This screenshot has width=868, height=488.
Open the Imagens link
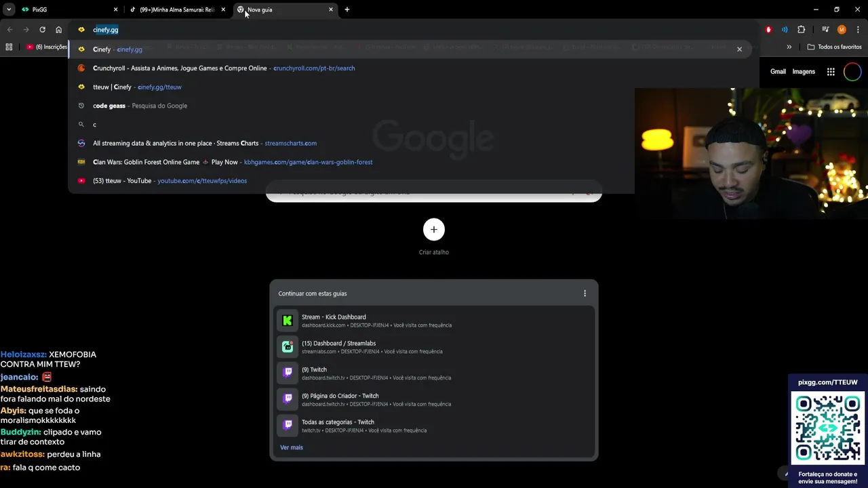(804, 71)
